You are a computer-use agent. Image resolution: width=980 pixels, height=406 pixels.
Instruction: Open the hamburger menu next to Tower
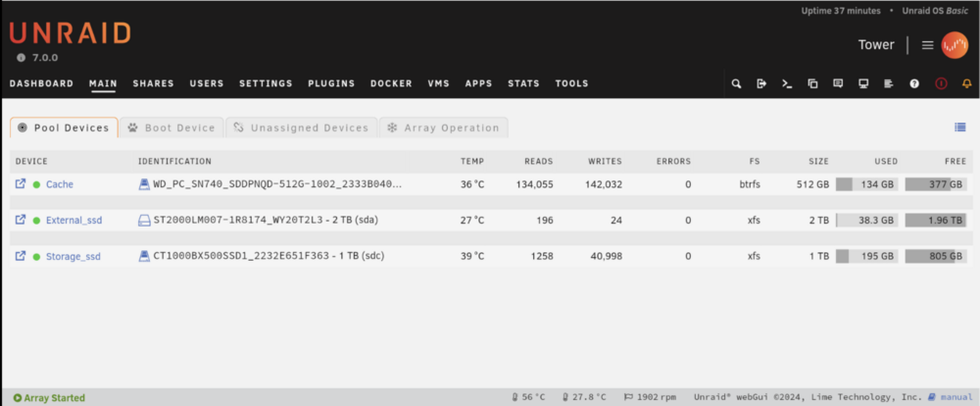927,45
